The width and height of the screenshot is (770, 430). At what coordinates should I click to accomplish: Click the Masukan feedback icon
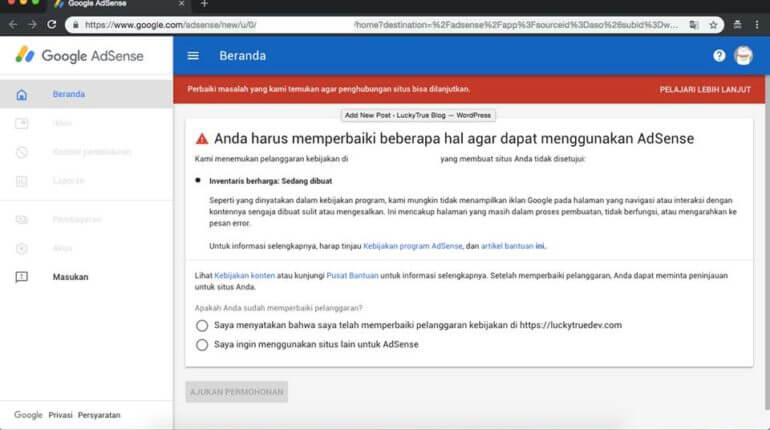(x=22, y=277)
